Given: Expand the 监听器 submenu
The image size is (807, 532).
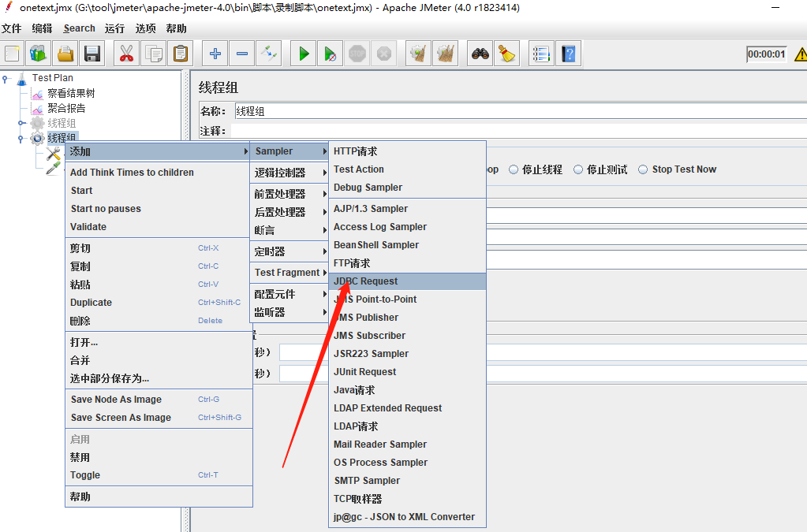Looking at the screenshot, I should coord(290,312).
